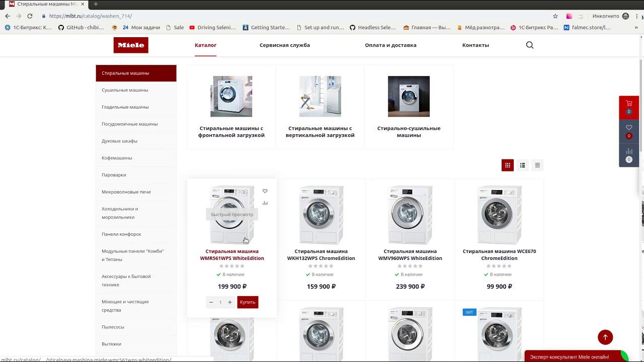The width and height of the screenshot is (644, 362).
Task: Open Стирально-сушильные машины subcategory thumbnail
Action: pyautogui.click(x=409, y=97)
